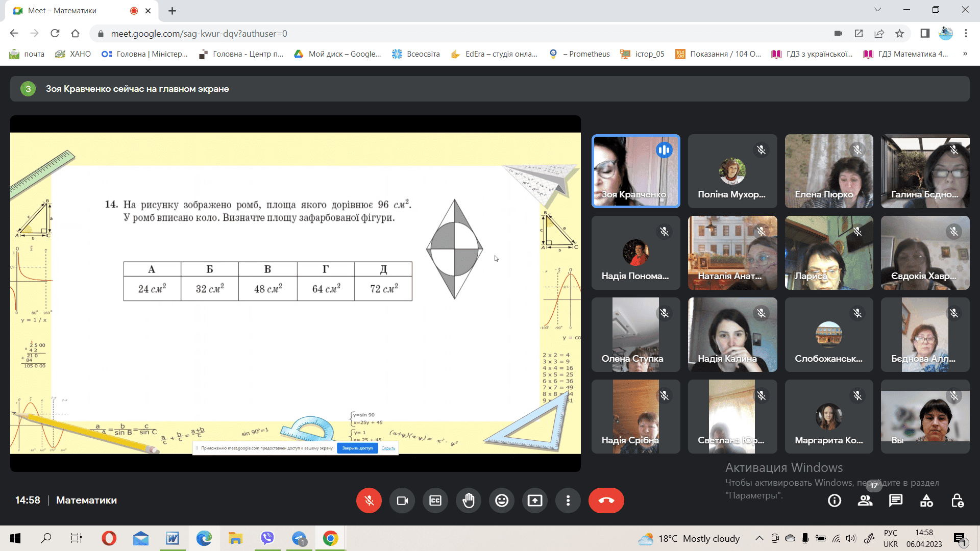Open the notification center icon
This screenshot has height=551, width=980.
pos(960,538)
